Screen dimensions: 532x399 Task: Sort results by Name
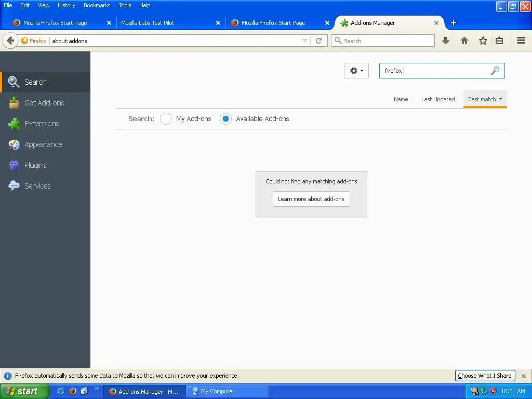point(401,99)
